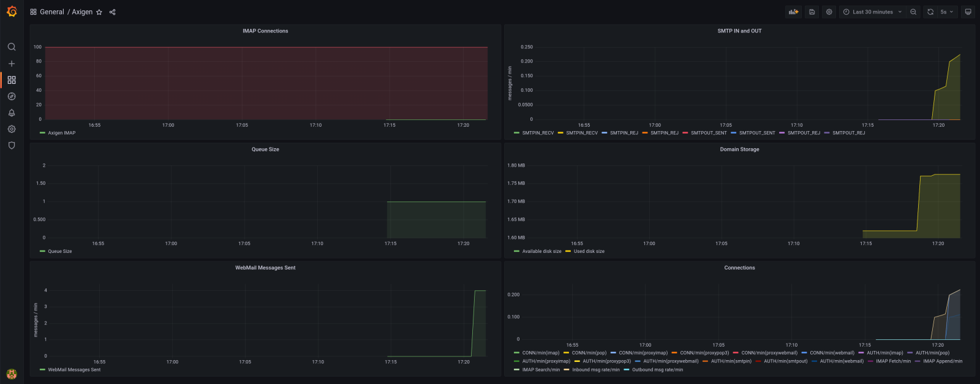Open the color swatch for CONN/min(proxyimap)
This screenshot has width=980, height=384.
[613, 353]
